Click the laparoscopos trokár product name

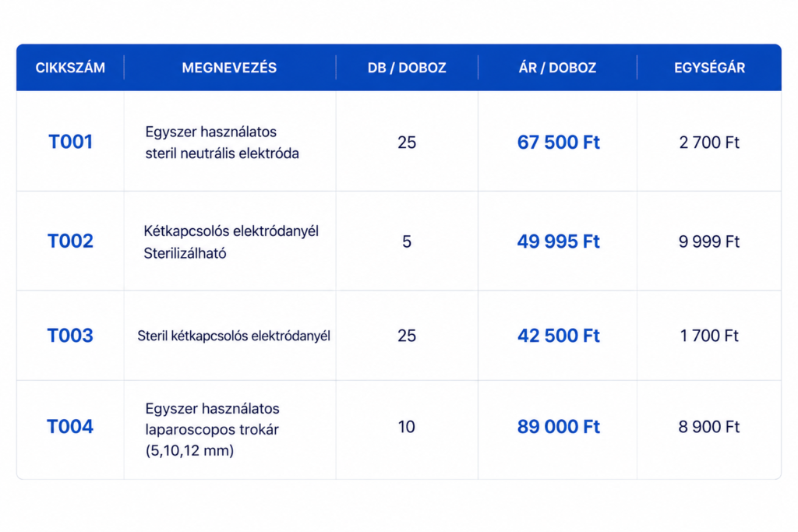(212, 429)
